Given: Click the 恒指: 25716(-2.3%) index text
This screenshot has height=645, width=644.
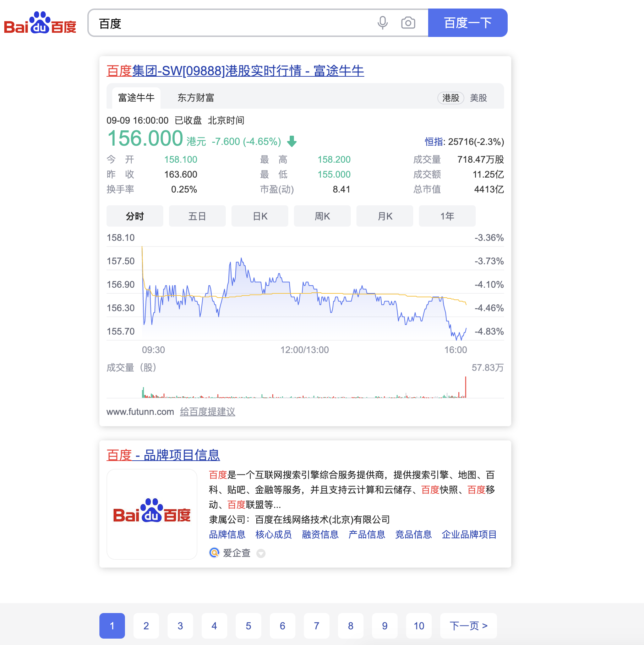Looking at the screenshot, I should pyautogui.click(x=464, y=142).
